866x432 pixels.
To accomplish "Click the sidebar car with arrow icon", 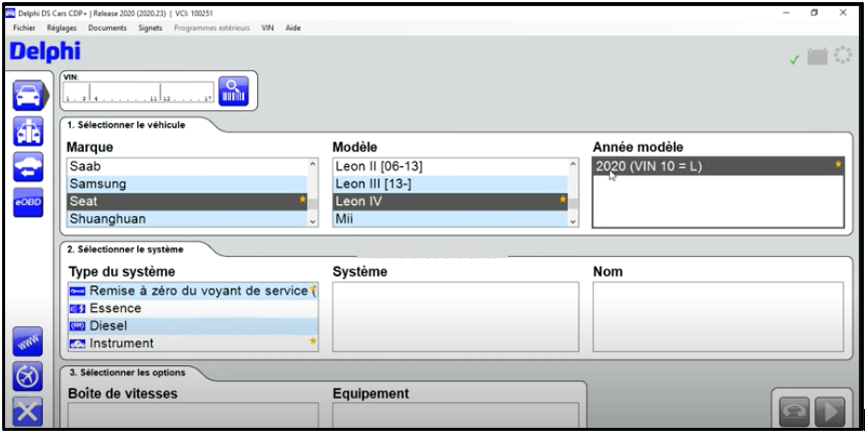I will click(28, 167).
